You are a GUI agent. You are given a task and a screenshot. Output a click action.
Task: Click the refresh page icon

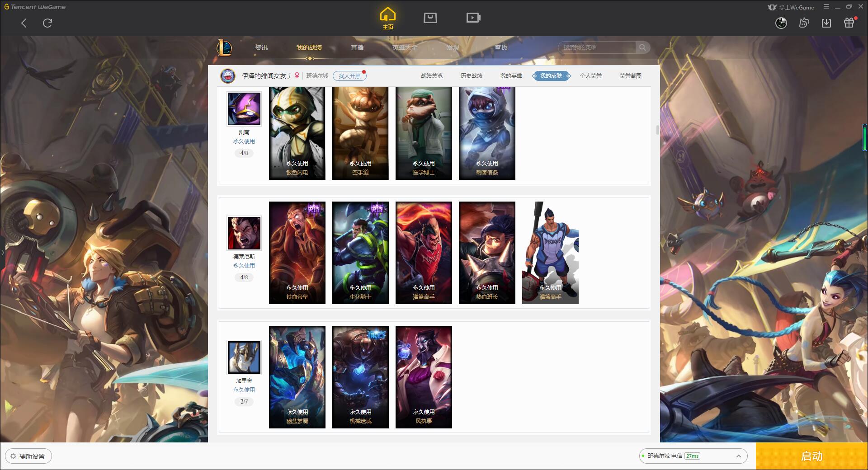pyautogui.click(x=47, y=23)
